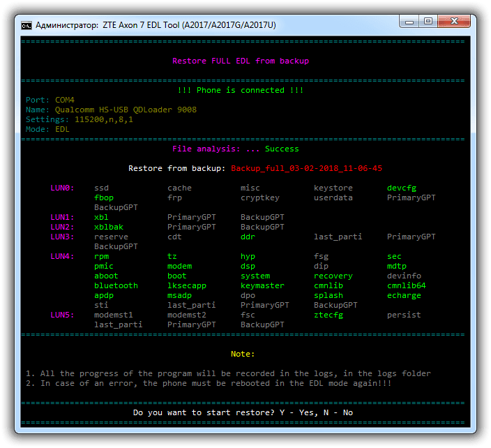Select backup name 'Backup_full_03-02-2018_11-06-45'
The image size is (491, 448).
tap(307, 168)
